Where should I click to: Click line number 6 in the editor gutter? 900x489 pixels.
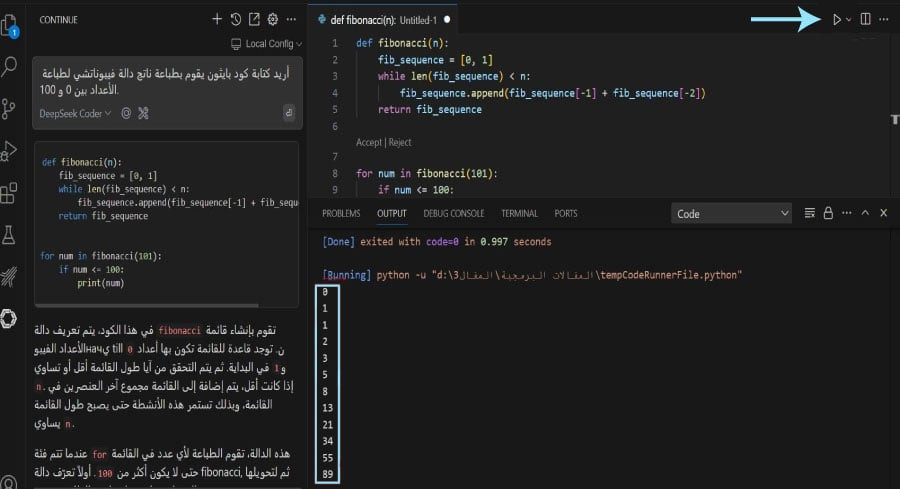[335, 126]
